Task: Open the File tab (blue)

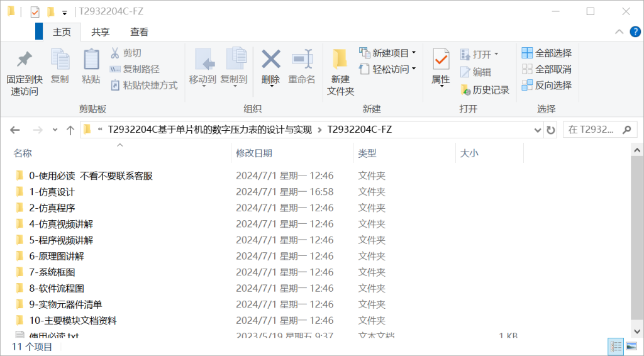Action: tap(39, 31)
